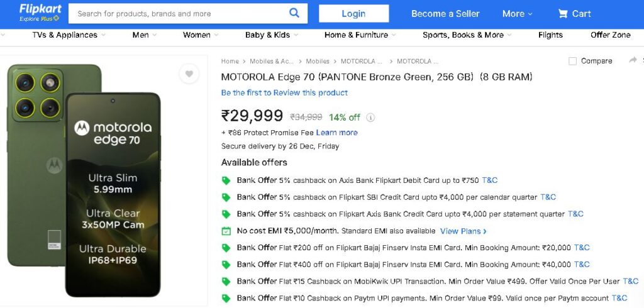
Task: Click the Axis Debit Card offer tag icon
Action: [x=226, y=180]
